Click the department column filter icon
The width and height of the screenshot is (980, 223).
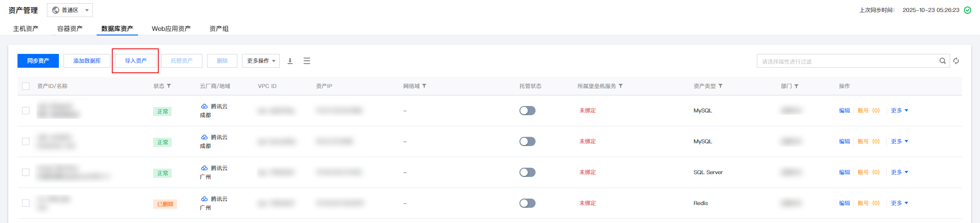(x=796, y=86)
